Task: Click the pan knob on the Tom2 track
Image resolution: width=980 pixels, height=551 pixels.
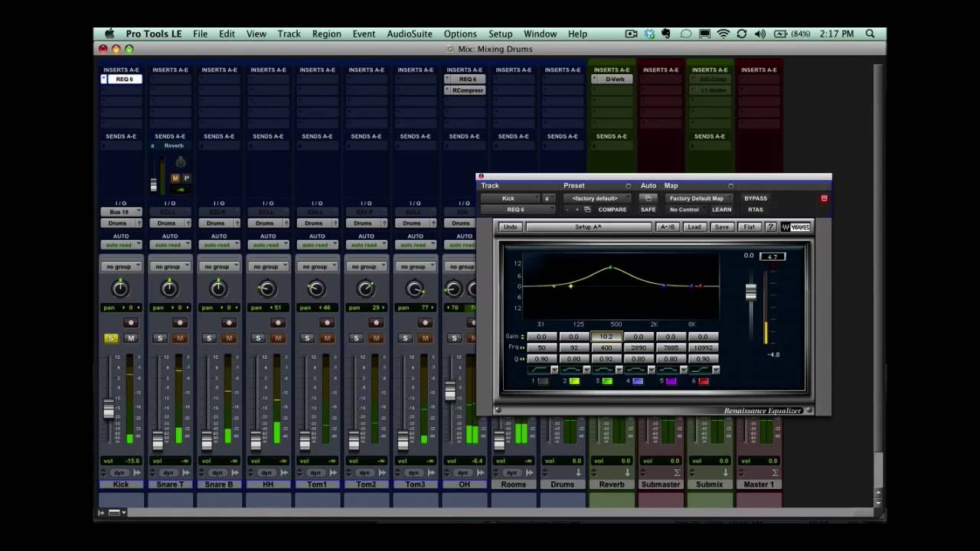Action: pos(365,288)
